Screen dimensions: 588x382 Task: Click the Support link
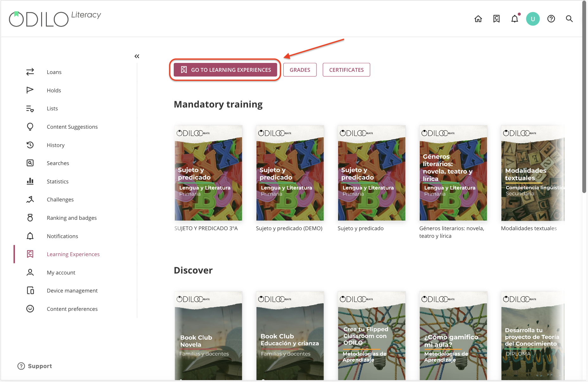tap(40, 366)
